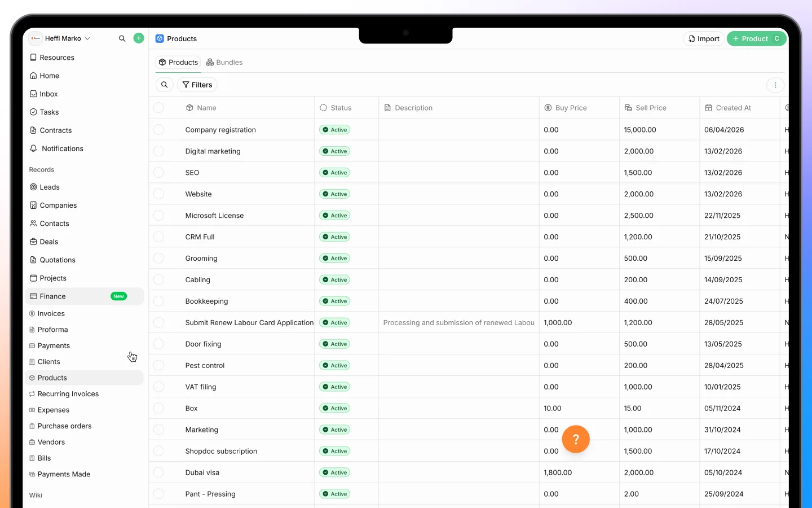Click the Vendors icon in sidebar

click(32, 443)
